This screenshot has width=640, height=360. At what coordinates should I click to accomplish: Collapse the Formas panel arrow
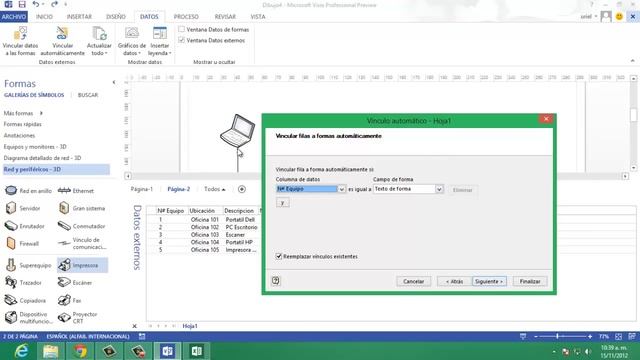coord(114,82)
